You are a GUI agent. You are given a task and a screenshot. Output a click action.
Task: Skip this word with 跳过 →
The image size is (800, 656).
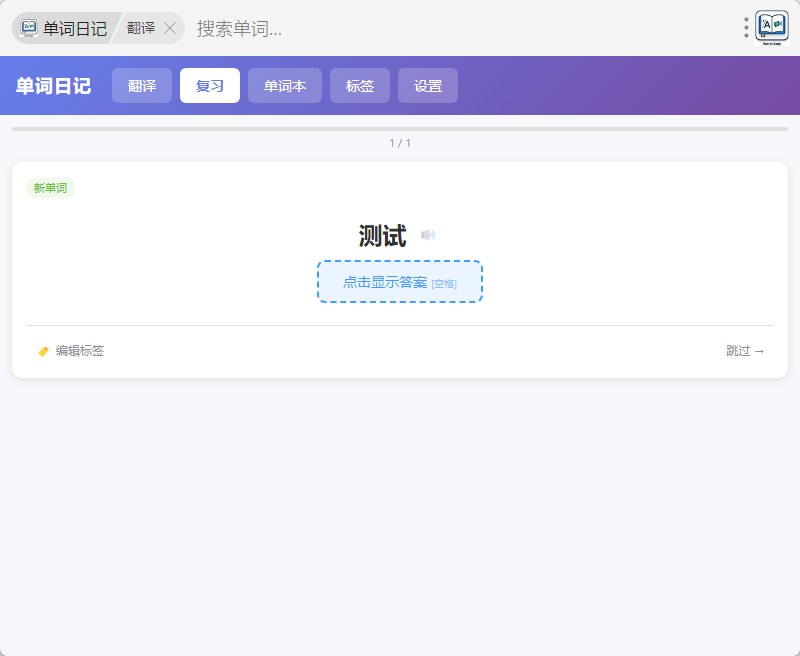point(745,351)
